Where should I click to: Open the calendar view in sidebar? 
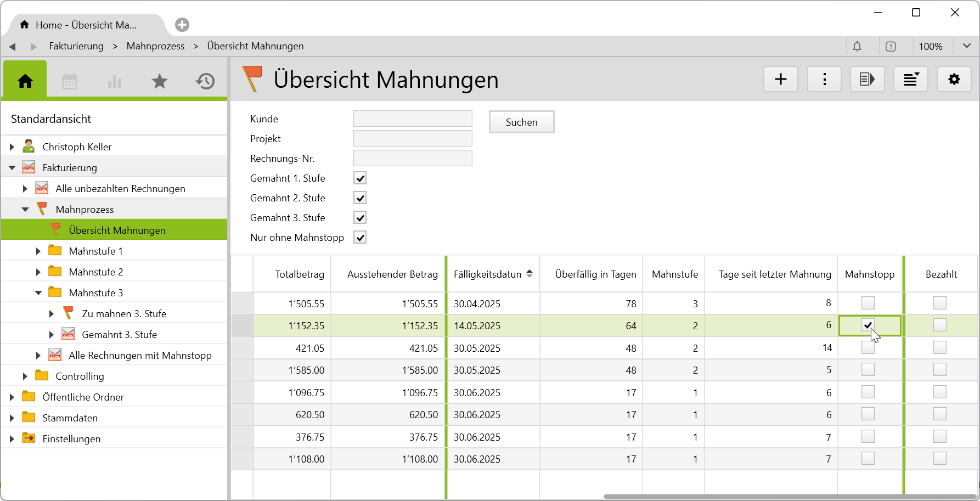click(70, 82)
